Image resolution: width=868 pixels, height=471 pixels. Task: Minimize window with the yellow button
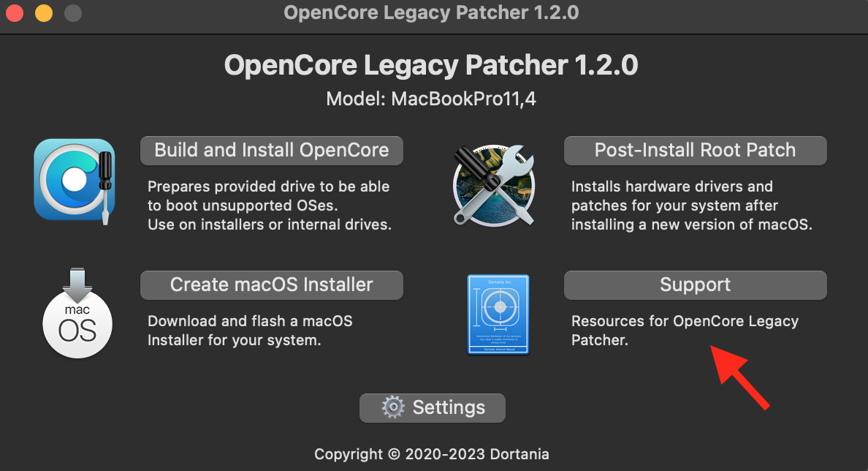pos(44,12)
